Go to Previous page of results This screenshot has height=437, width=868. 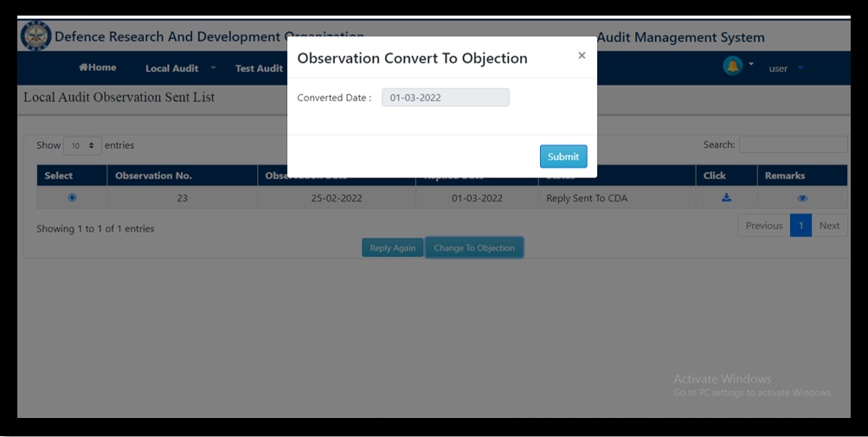click(x=763, y=226)
